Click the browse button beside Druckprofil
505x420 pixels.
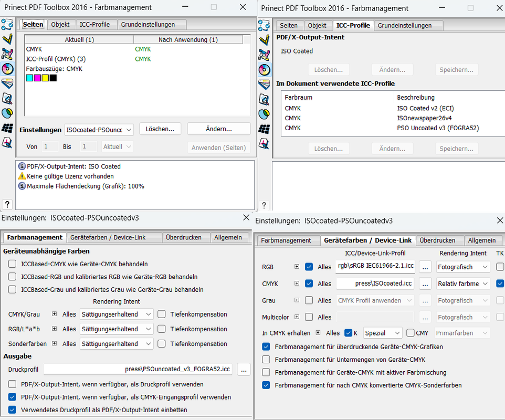tap(244, 370)
